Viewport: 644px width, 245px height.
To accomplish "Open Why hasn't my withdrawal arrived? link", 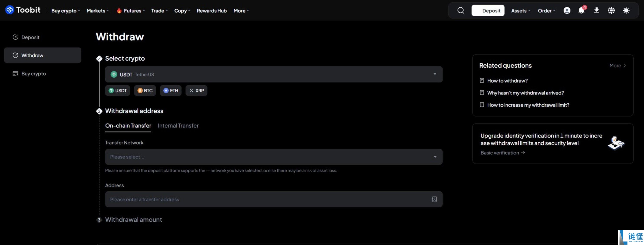I will point(525,93).
